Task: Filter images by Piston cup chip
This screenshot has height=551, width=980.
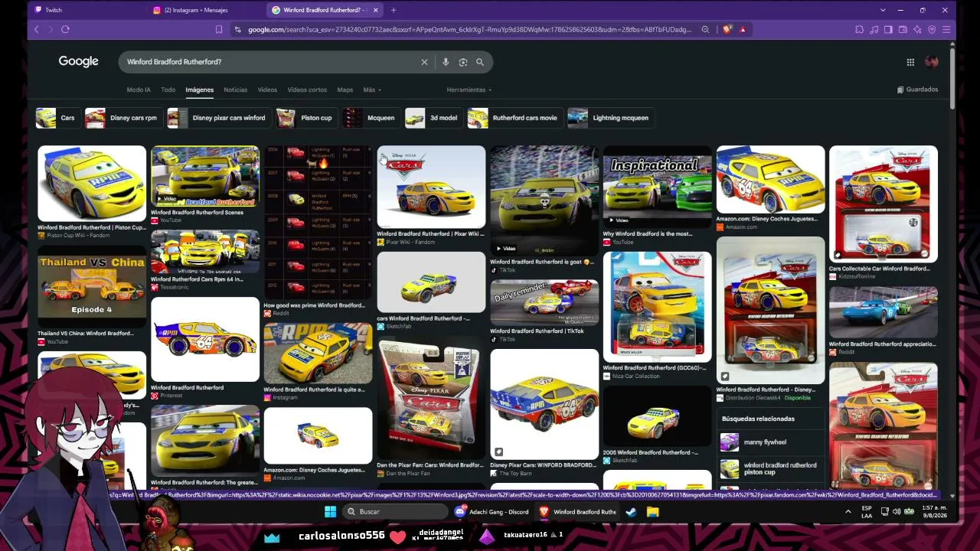Action: [305, 118]
